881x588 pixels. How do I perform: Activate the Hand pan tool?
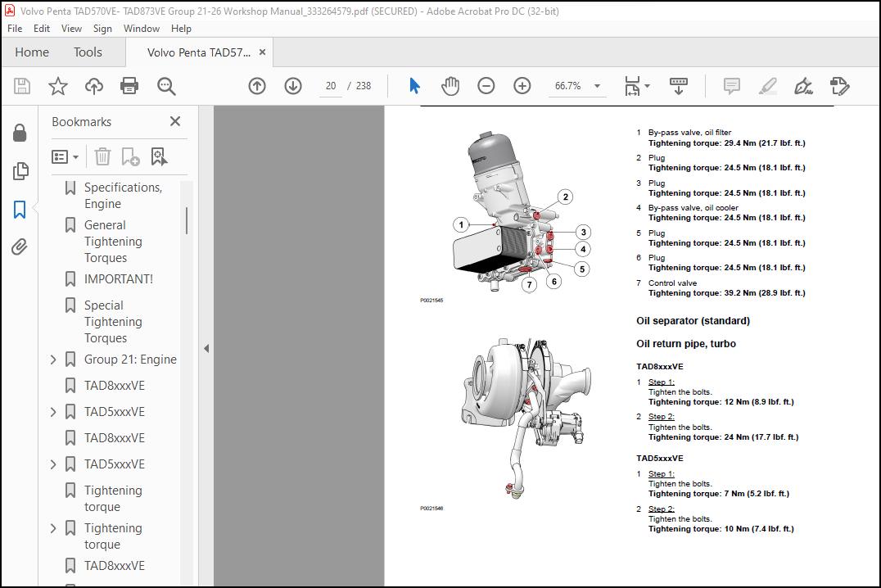pyautogui.click(x=450, y=86)
